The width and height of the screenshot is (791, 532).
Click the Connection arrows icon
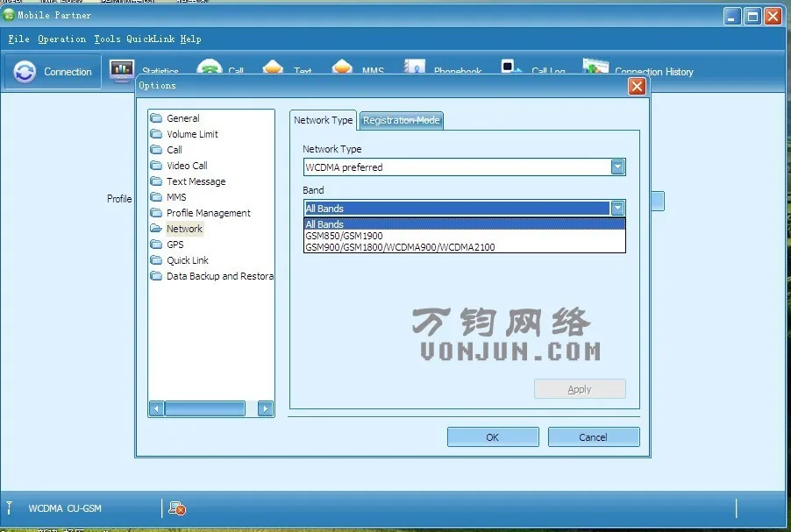coord(25,72)
